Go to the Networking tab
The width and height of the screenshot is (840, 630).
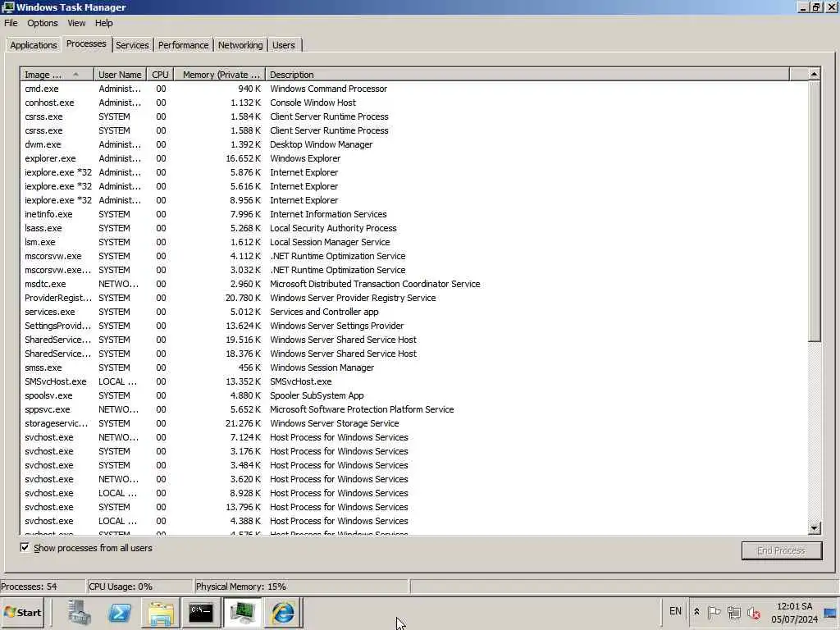click(x=240, y=45)
